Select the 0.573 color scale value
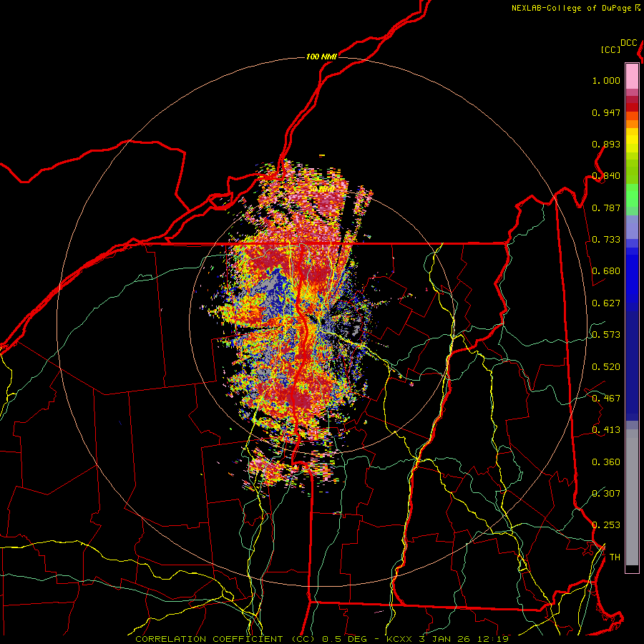Viewport: 644px width, 644px height. point(606,334)
